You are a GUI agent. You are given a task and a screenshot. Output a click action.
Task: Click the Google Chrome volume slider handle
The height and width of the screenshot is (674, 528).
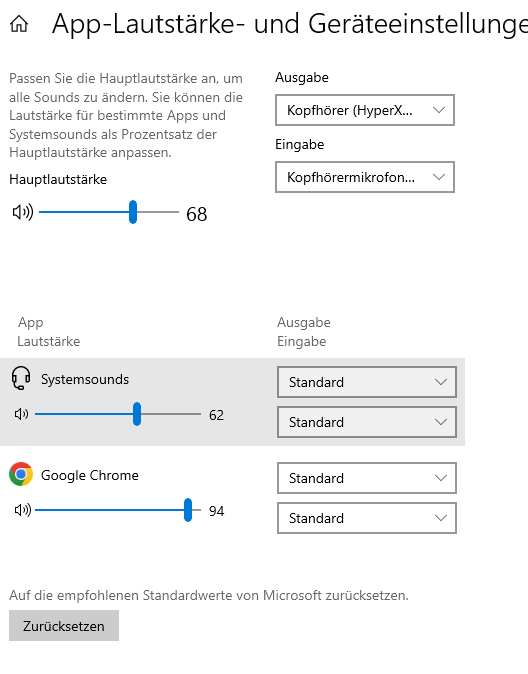tap(188, 510)
